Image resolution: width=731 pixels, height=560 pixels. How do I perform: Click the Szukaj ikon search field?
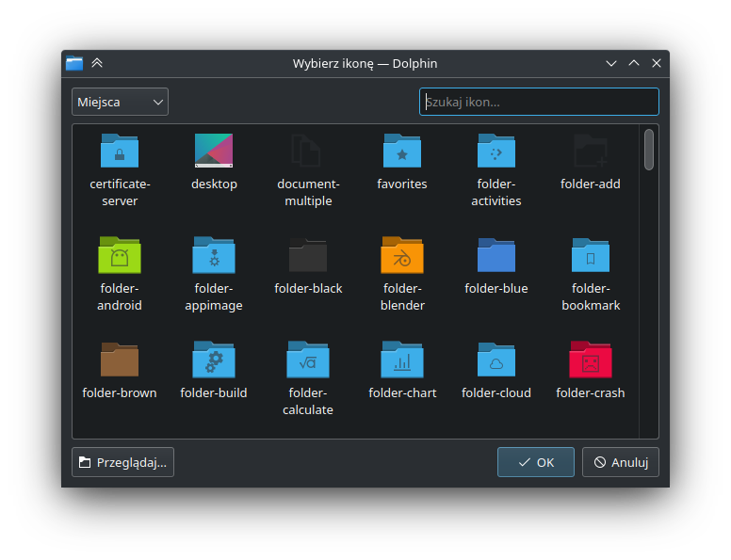(x=539, y=102)
